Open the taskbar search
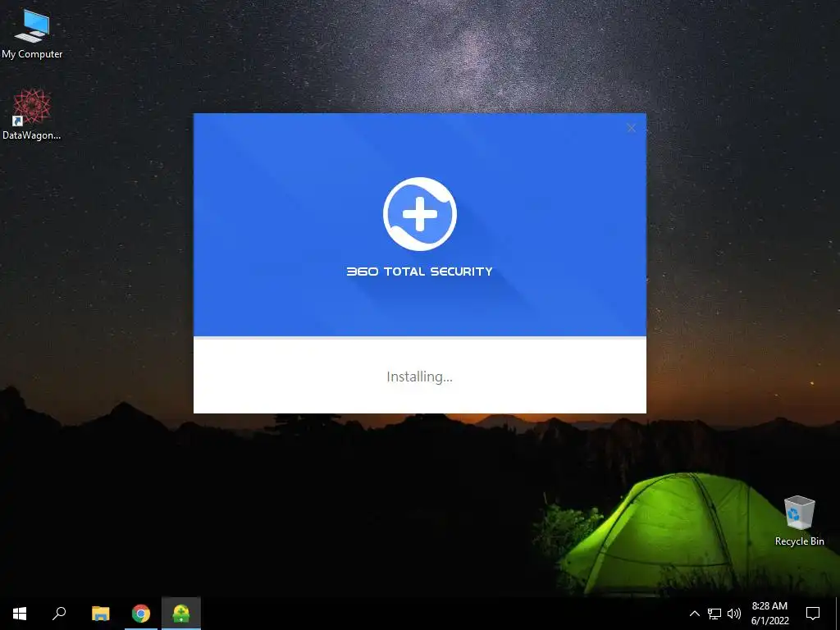The height and width of the screenshot is (630, 840). (59, 614)
